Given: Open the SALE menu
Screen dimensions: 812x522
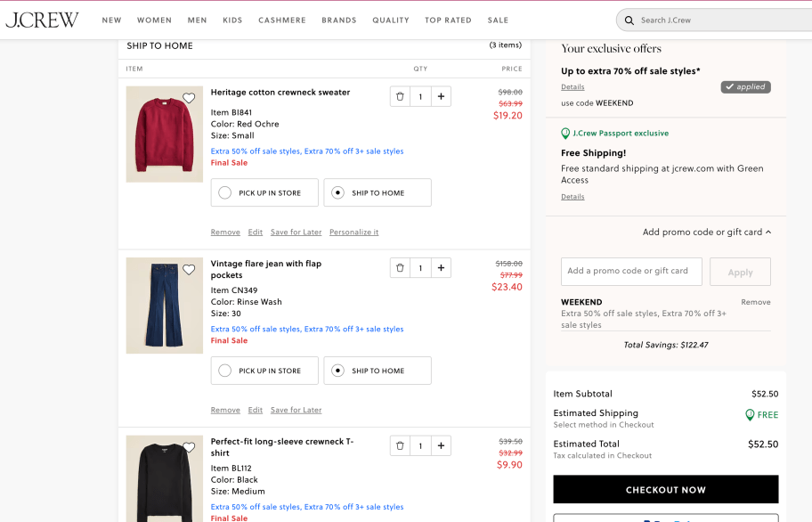Looking at the screenshot, I should click(x=498, y=20).
